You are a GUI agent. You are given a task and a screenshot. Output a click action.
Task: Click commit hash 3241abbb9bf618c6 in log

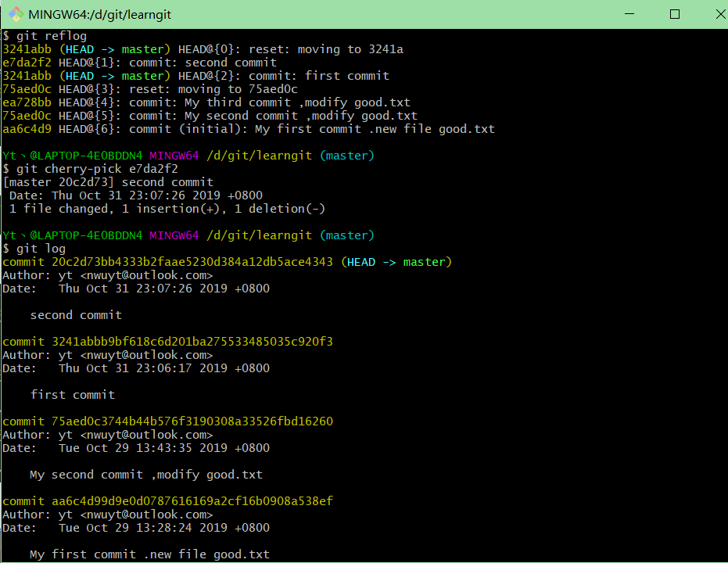pyautogui.click(x=192, y=342)
